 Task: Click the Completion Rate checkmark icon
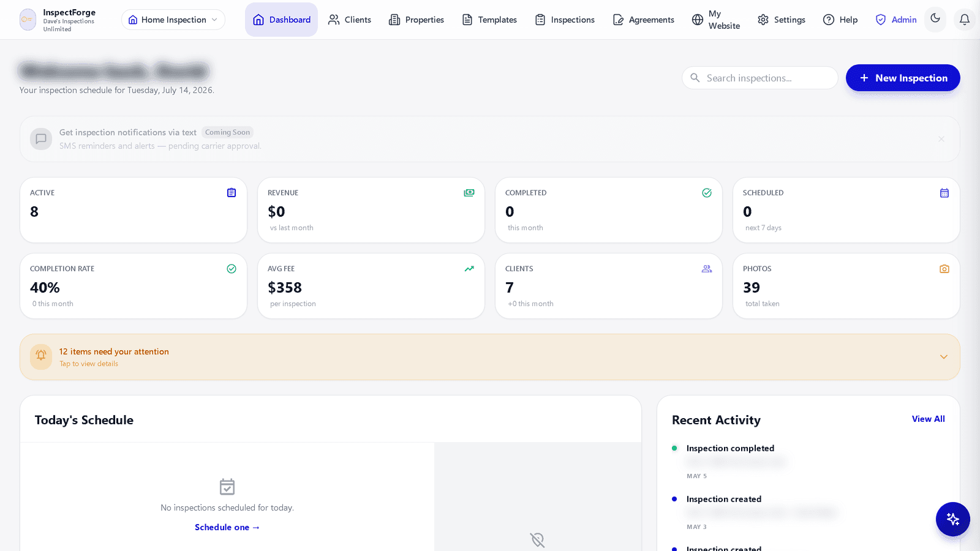tap(232, 269)
